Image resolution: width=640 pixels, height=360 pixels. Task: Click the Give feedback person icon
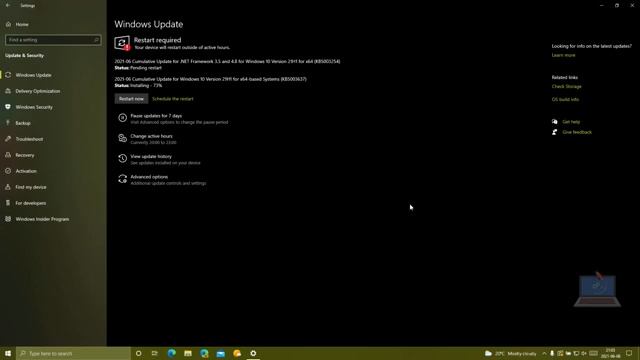[x=554, y=132]
